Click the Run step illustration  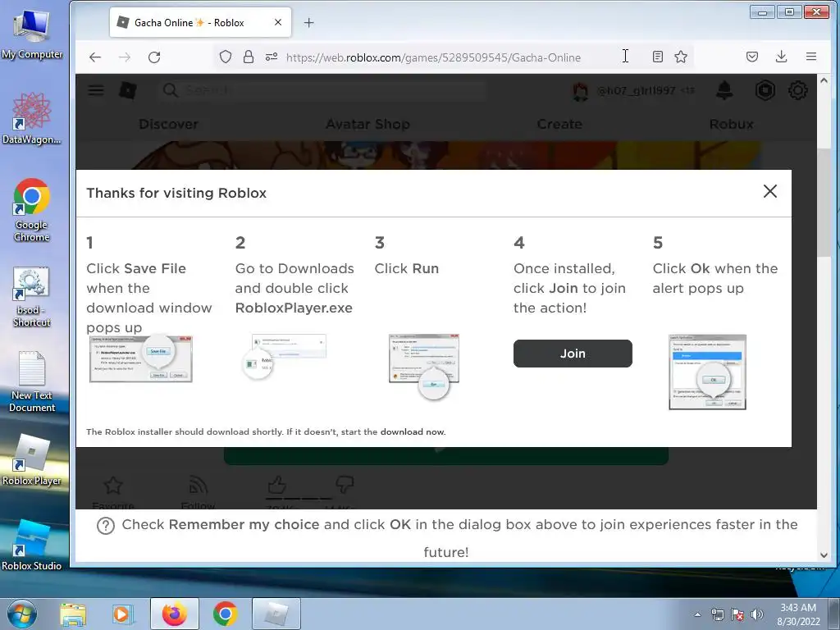coord(424,367)
